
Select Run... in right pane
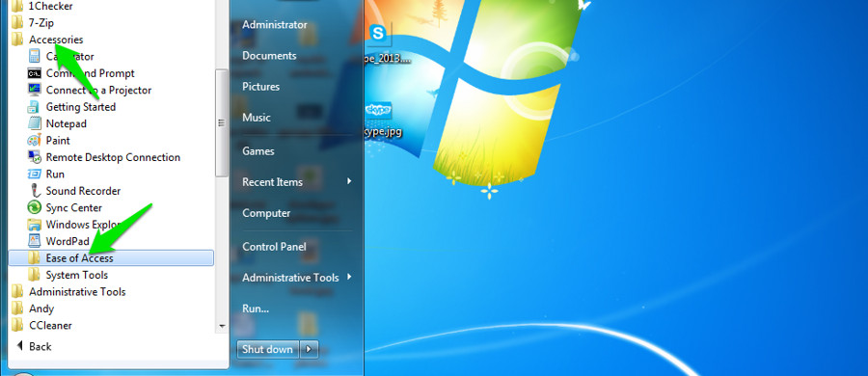click(256, 309)
